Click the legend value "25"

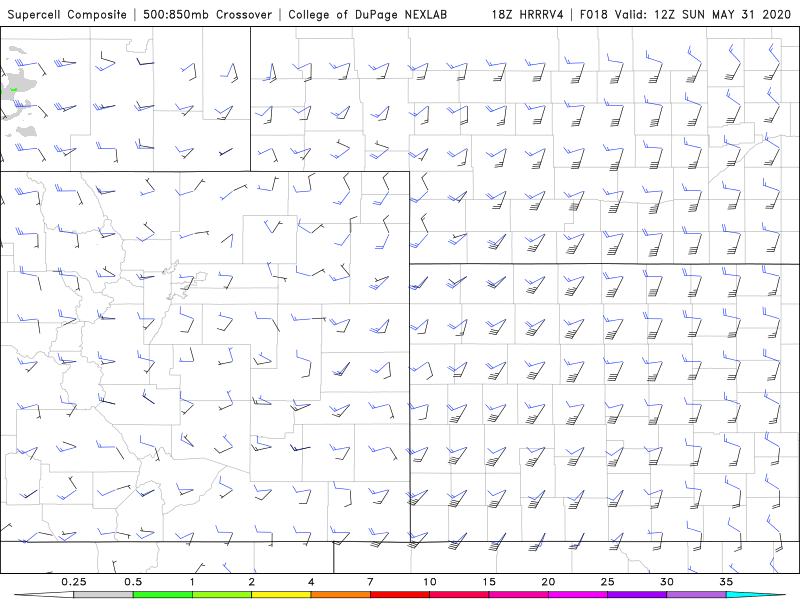point(608,582)
